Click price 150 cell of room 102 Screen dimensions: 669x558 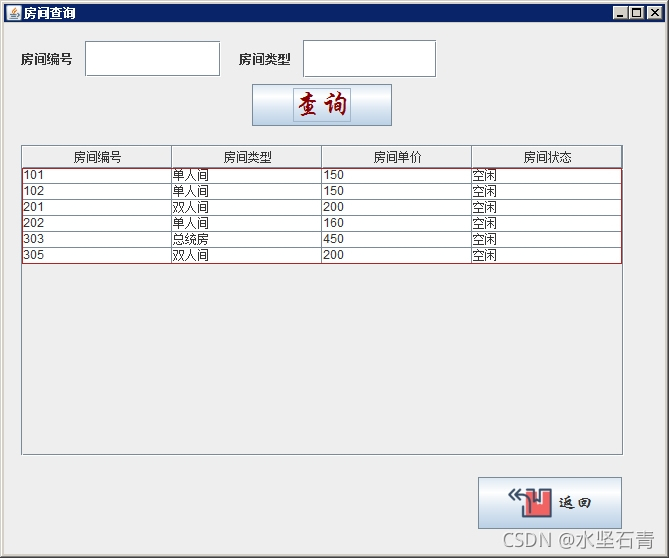[x=397, y=192]
